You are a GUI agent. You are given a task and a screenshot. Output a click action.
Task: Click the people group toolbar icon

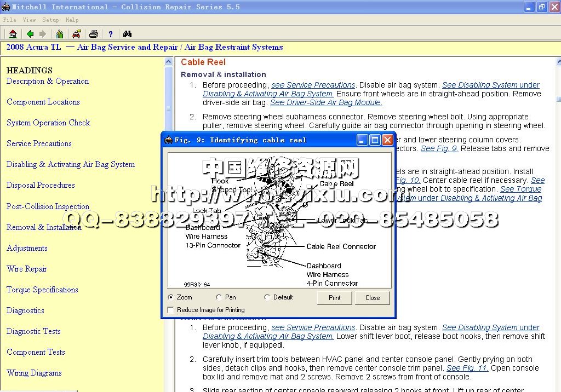tap(60, 34)
